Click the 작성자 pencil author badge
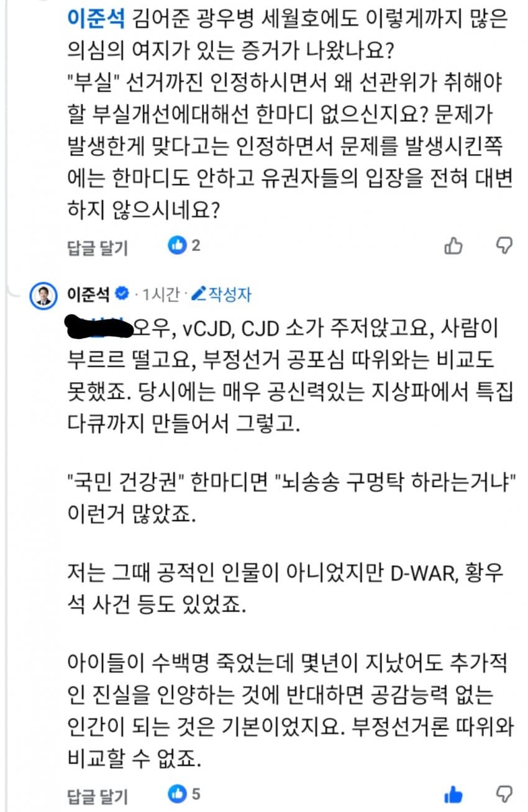Viewport: 528px width, 812px height. 221,294
